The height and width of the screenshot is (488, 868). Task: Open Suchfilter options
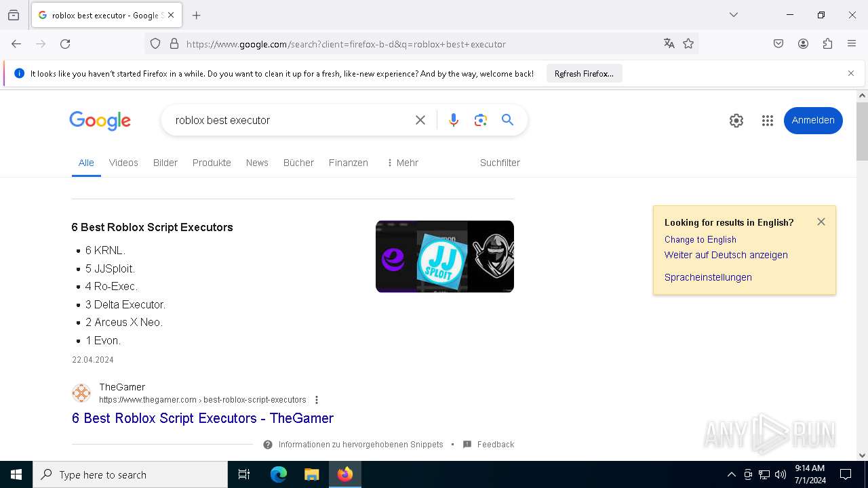pos(500,163)
